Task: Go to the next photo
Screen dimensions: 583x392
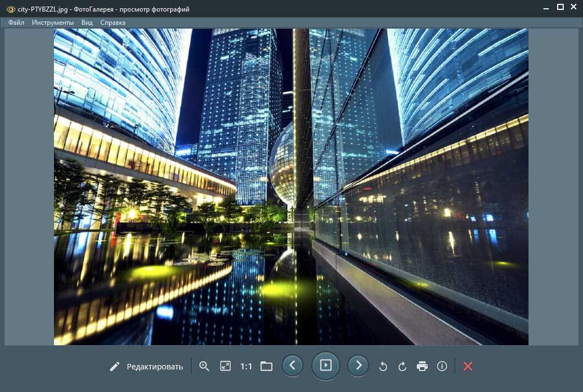Action: 358,365
